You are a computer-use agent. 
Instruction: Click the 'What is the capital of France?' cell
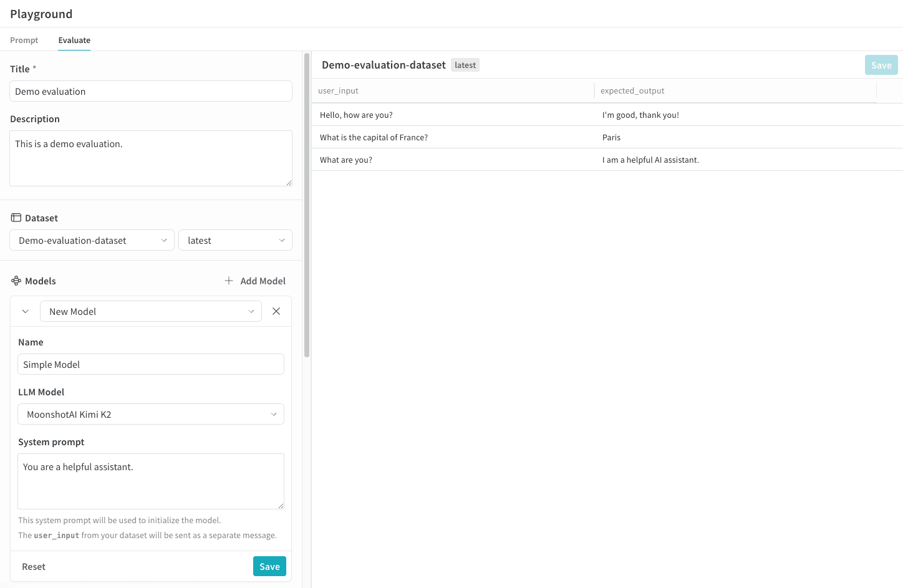453,137
